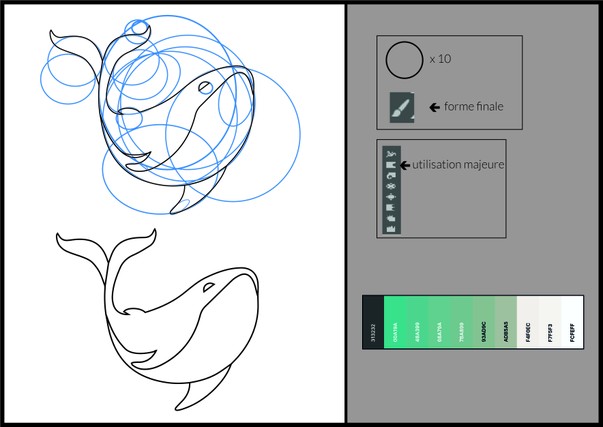Pick the knot-shaped icon in the tool strip

pos(391,187)
